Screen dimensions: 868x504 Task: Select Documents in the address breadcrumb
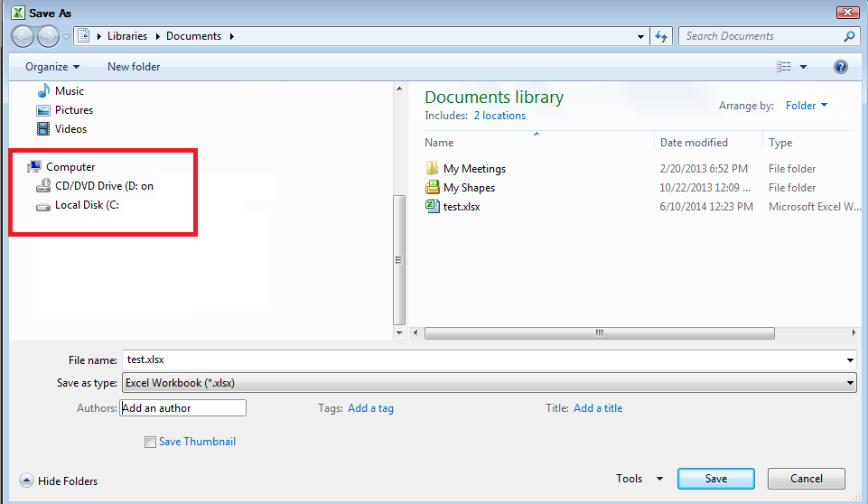coord(194,36)
